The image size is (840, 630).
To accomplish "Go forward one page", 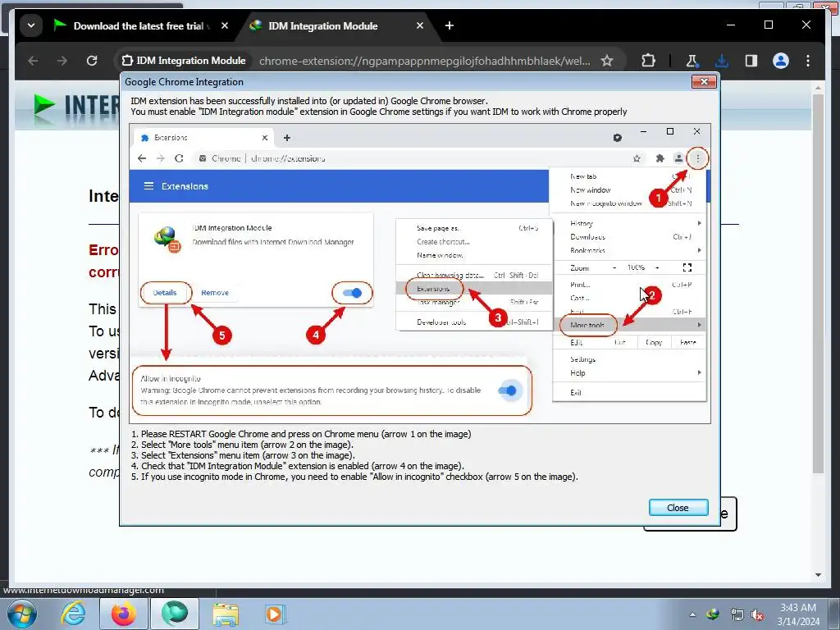I will pos(62,61).
